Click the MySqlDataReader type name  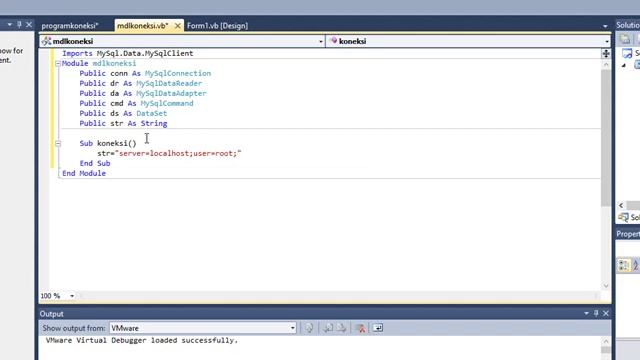point(169,83)
